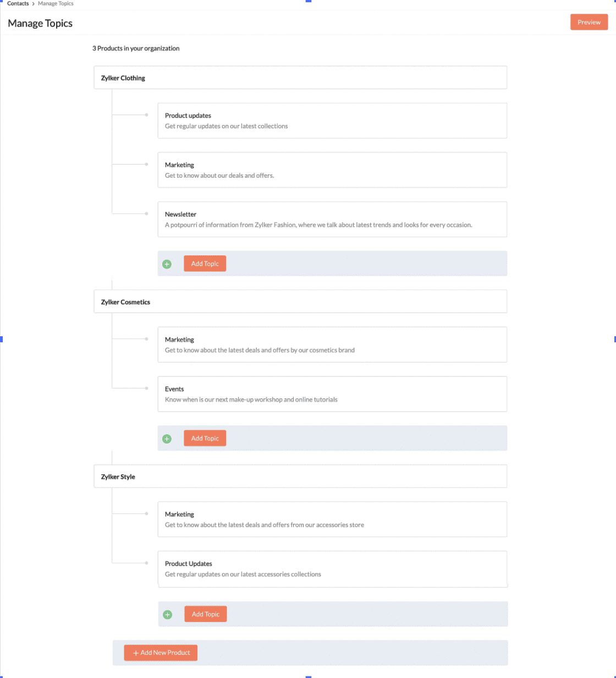Add Topic to Zylker Clothing
Image resolution: width=616 pixels, height=678 pixels.
(x=205, y=264)
